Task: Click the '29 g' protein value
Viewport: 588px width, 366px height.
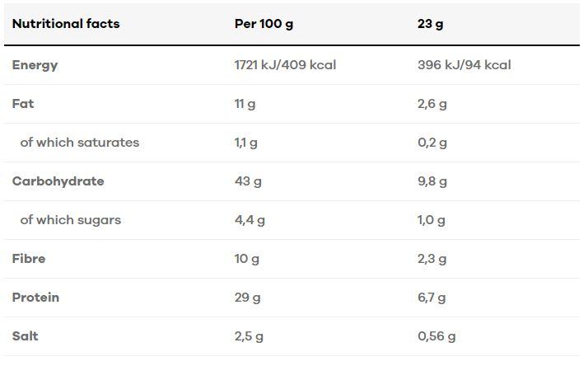Action: 247,298
